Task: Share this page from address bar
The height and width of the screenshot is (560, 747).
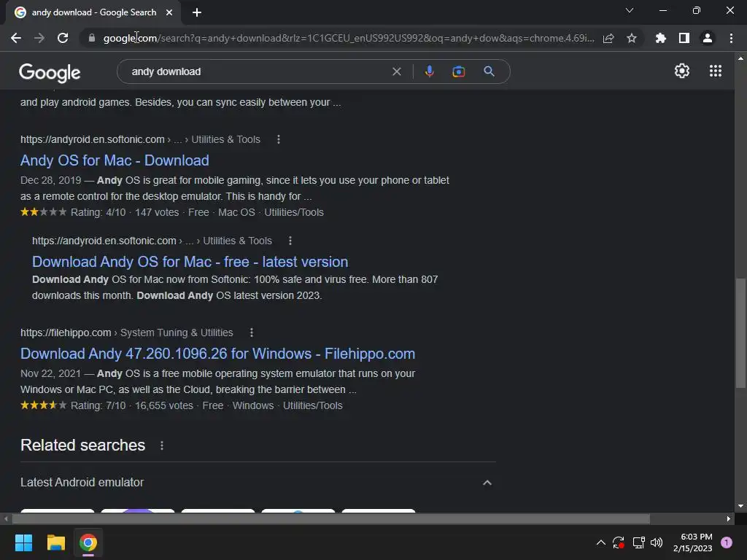Action: point(608,38)
